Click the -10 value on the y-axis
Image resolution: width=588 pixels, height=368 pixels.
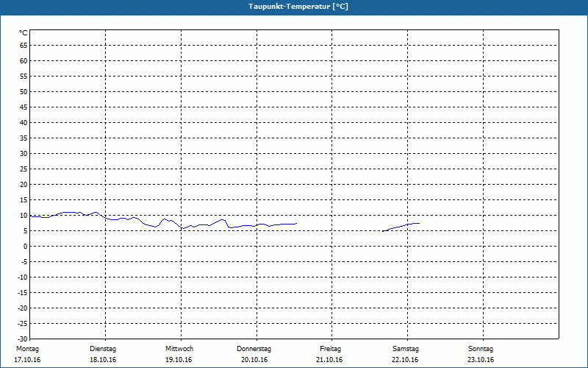click(x=22, y=277)
